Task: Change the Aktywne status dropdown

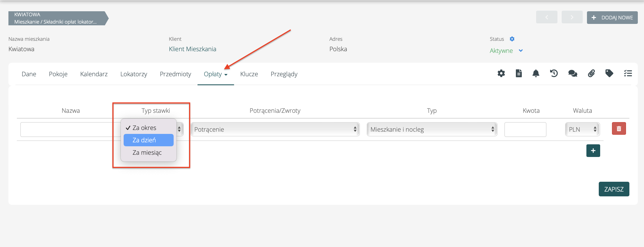Action: (x=506, y=51)
